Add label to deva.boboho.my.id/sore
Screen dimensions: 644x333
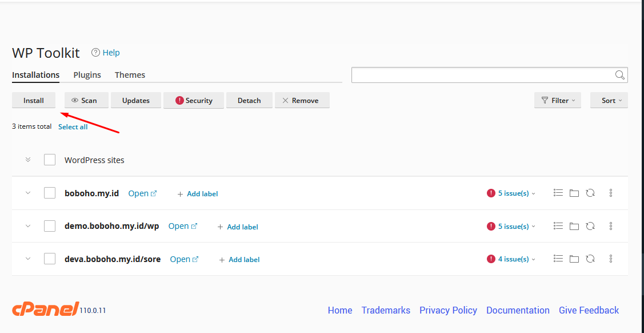[239, 259]
